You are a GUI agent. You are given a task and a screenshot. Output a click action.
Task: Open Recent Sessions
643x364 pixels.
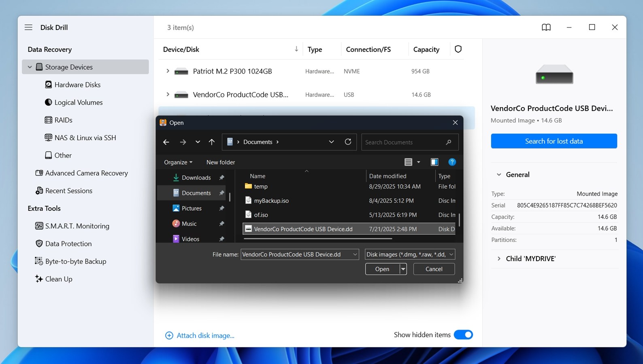68,190
